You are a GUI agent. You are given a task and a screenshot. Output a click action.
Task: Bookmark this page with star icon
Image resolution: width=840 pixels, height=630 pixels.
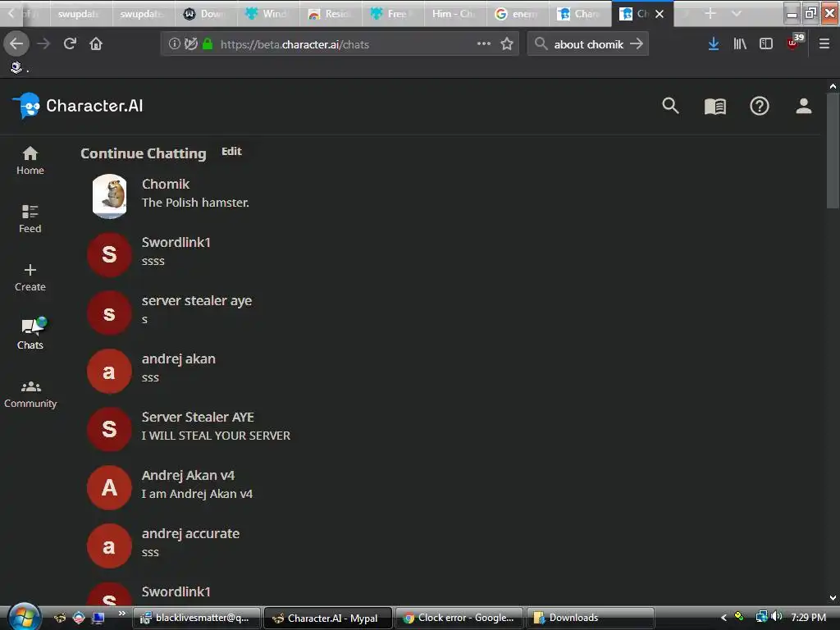507,43
